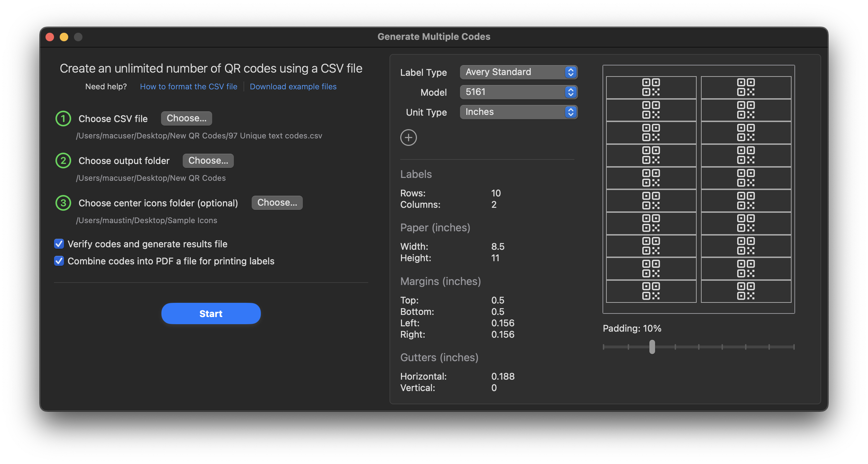
Task: Click the green step 1 circle icon
Action: (x=63, y=118)
